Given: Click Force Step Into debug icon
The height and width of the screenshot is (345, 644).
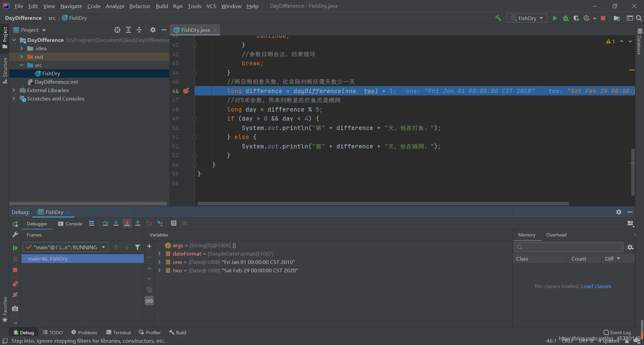Looking at the screenshot, I should coord(127,223).
